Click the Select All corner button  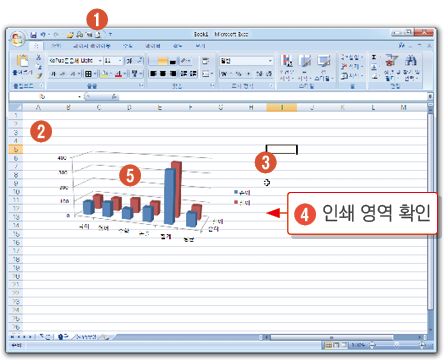point(16,107)
